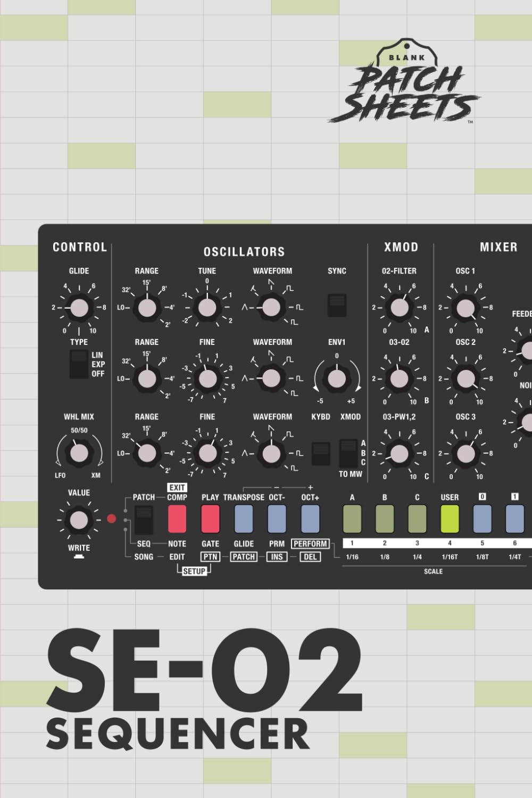The height and width of the screenshot is (798, 532).
Task: Click the PERFORM label
Action: pos(310,544)
